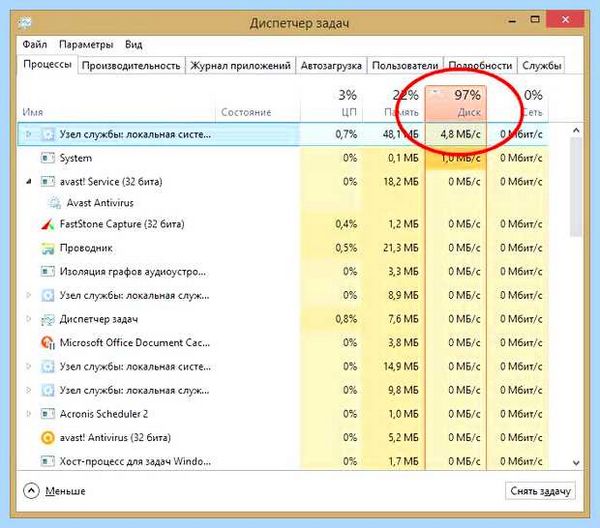Click the Диспетчер задач process icon
Screen dimensions: 600x528
[47, 319]
